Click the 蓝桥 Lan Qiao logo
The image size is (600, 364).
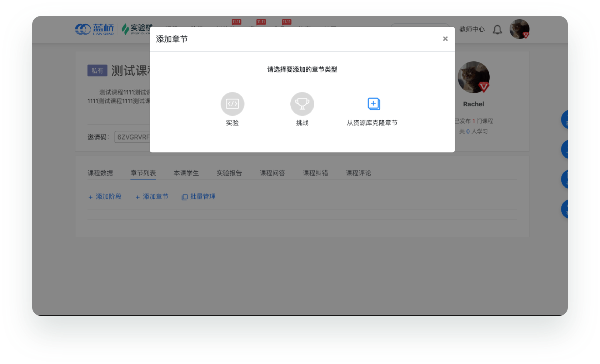94,29
